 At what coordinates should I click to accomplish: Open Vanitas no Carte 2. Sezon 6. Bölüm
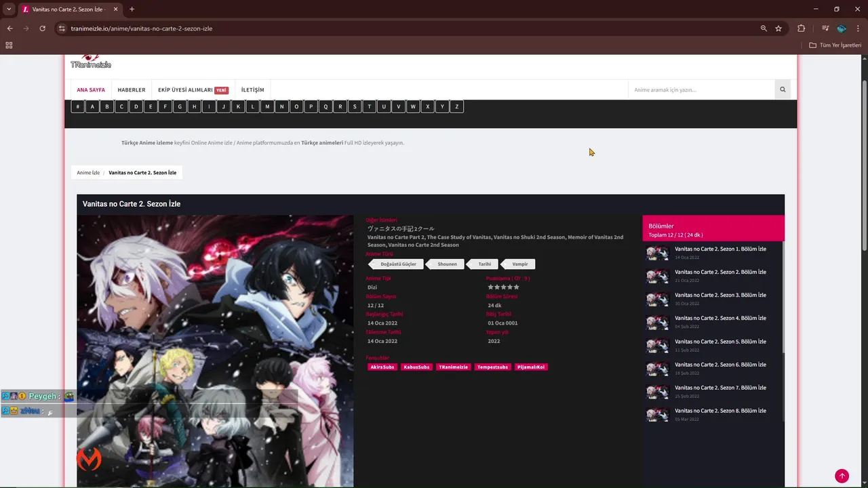pos(720,365)
